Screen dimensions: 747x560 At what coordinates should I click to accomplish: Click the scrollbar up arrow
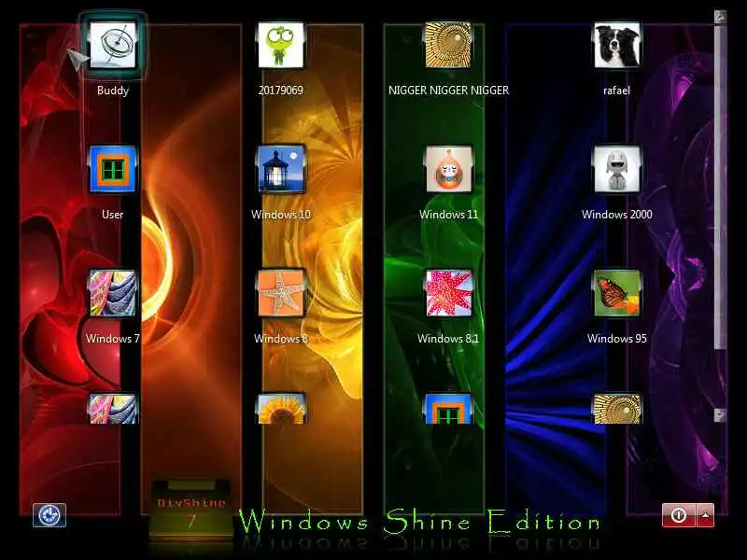(720, 17)
